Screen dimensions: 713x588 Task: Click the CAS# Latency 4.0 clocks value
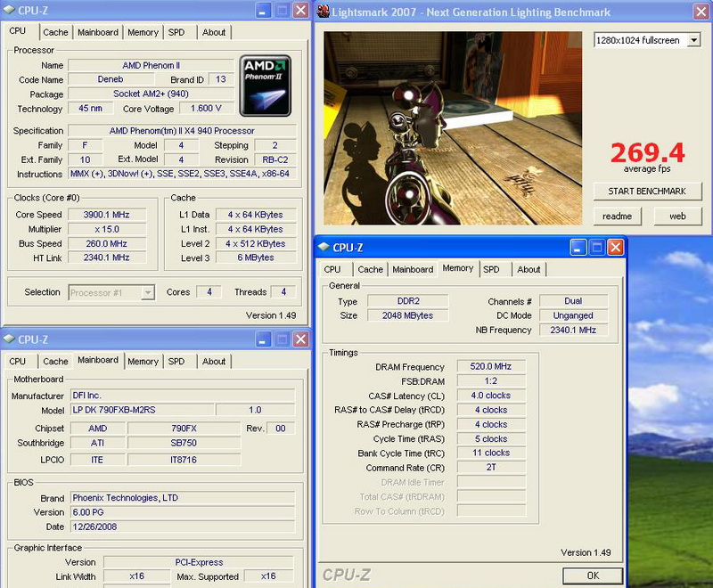pos(491,396)
